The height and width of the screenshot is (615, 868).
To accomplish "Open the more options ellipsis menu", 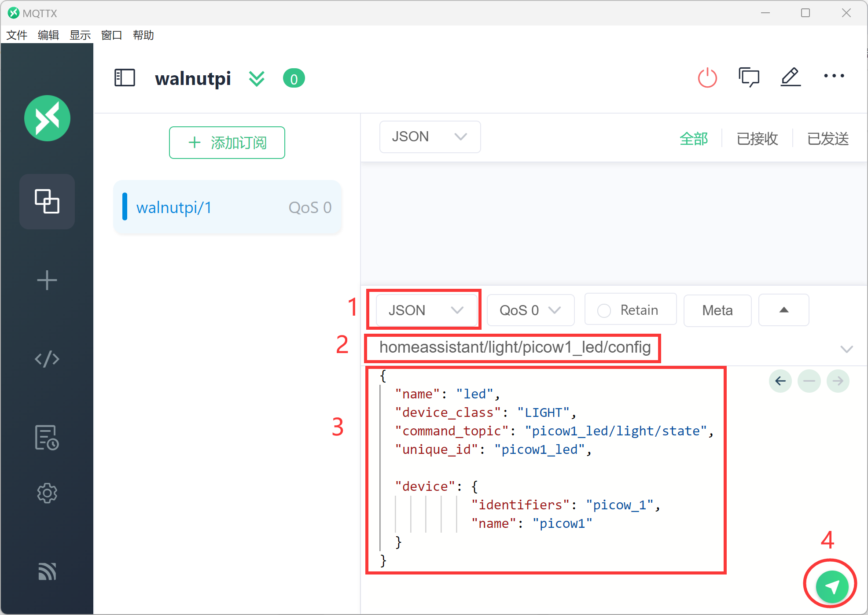I will pos(834,76).
